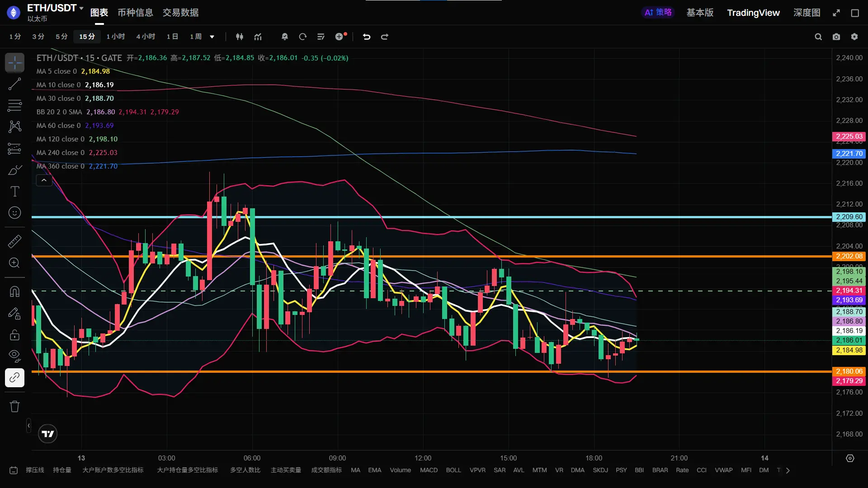This screenshot has width=868, height=488.
Task: Collapse the indicator legend list
Action: tap(44, 180)
